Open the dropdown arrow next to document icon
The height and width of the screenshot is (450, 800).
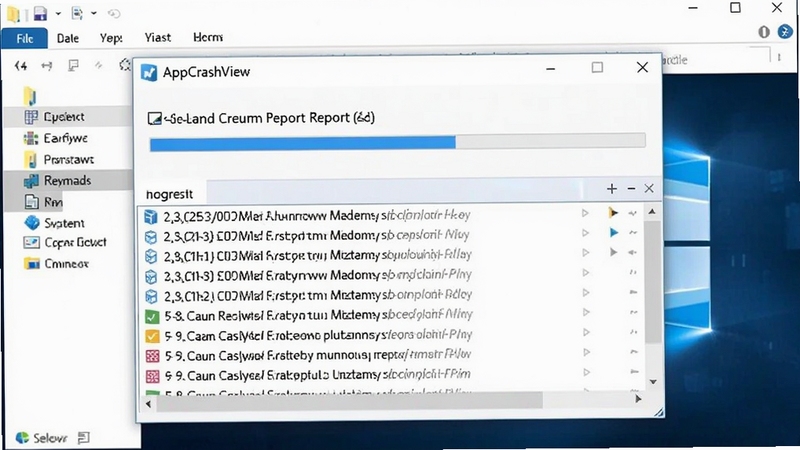tap(94, 13)
